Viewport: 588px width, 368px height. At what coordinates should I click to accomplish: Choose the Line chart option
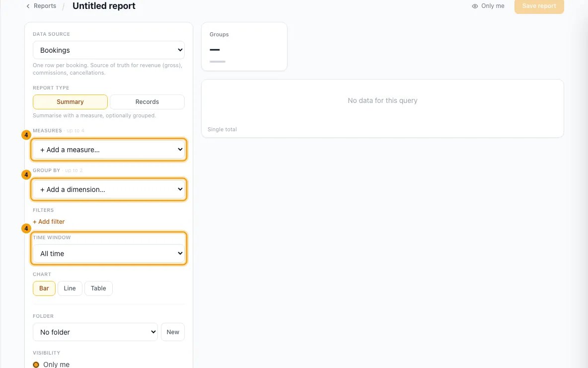pyautogui.click(x=70, y=288)
